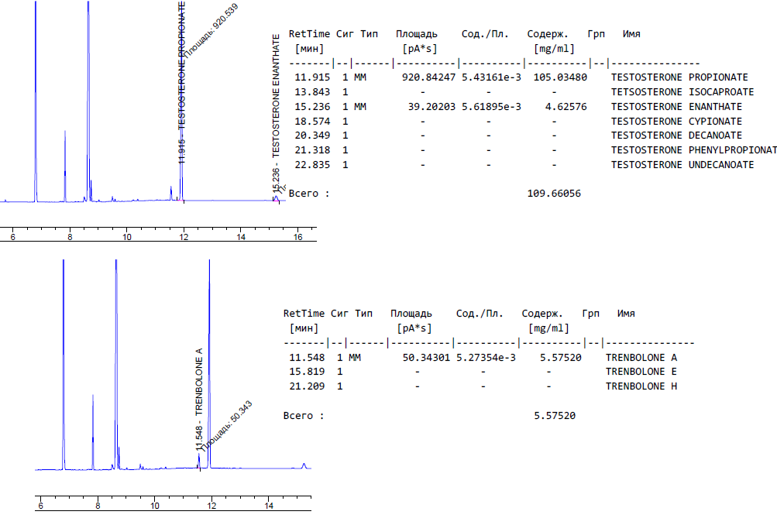This screenshot has height=532, width=777.
Task: Select the TESTOSTERONE UNDECANOATE table entry
Action: click(x=681, y=165)
